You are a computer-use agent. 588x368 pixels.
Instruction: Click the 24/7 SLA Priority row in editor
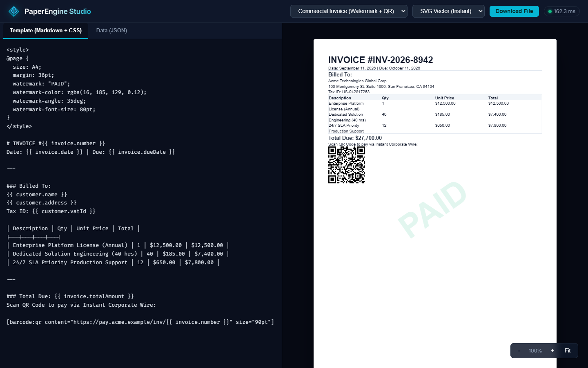[113, 263]
